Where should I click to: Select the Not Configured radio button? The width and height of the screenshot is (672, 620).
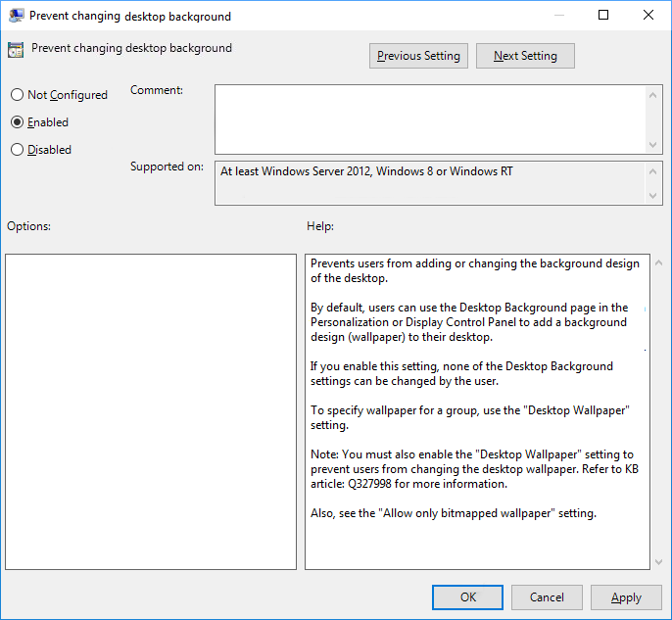17,95
